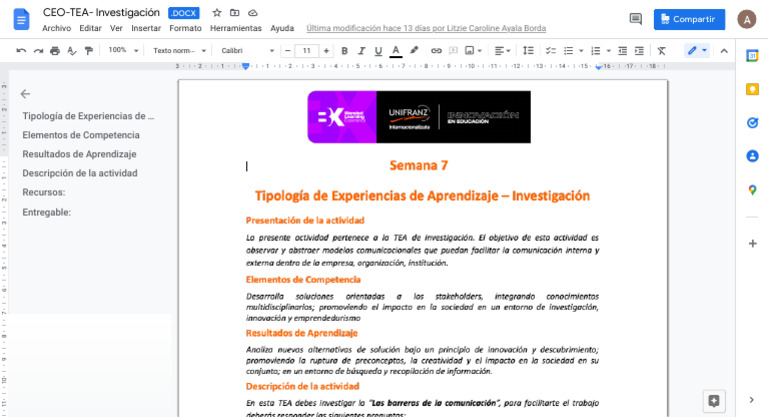The width and height of the screenshot is (768, 417).
Task: Hide the menus with the up chevron
Action: click(x=724, y=50)
